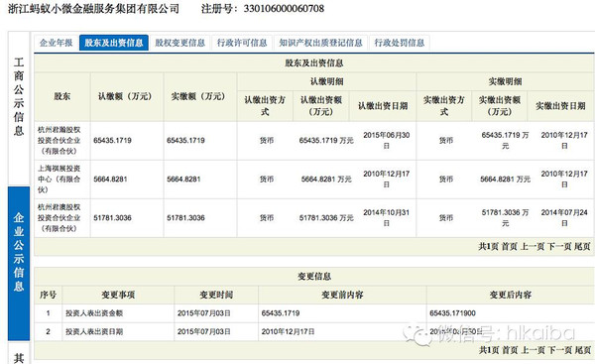595x364 pixels.
Task: Click the company name 浙江蚂蚁小微金融服务集团有限公司
Action: pos(94,8)
